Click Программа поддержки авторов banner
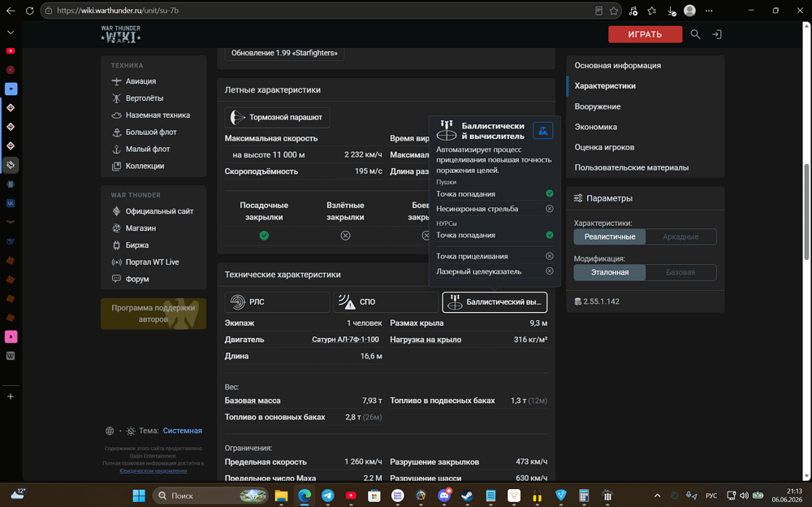Viewport: 812px width, 507px height. click(153, 314)
